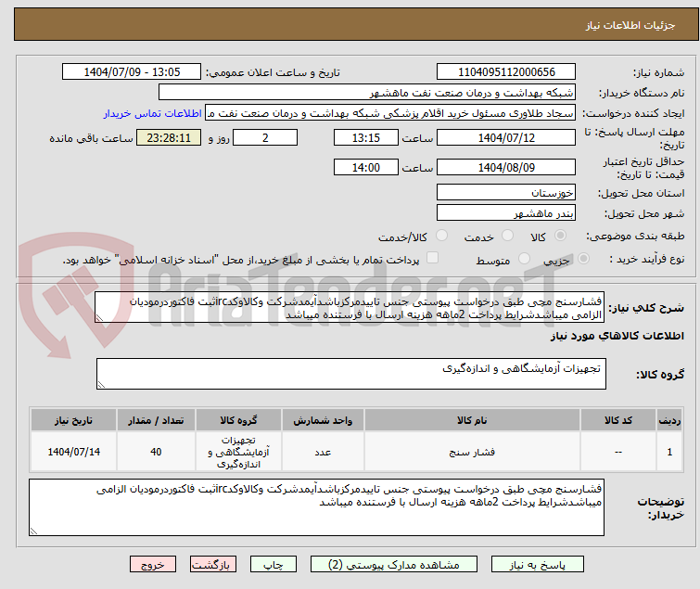Click the response deadline date 1404/07/12 field
This screenshot has width=700, height=589.
pos(506,137)
